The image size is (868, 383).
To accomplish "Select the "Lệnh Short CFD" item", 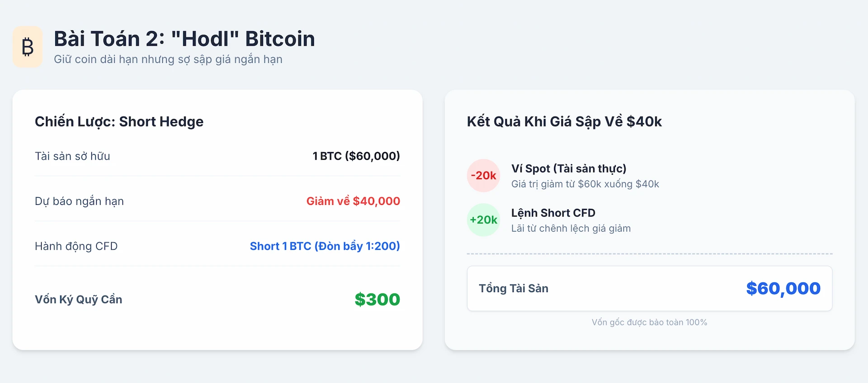I will 553,213.
